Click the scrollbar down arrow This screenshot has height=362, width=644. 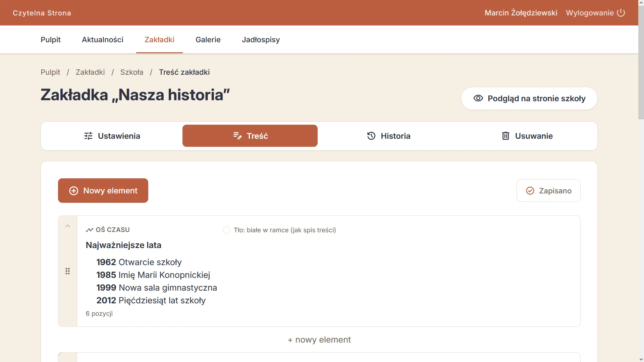pyautogui.click(x=641, y=359)
